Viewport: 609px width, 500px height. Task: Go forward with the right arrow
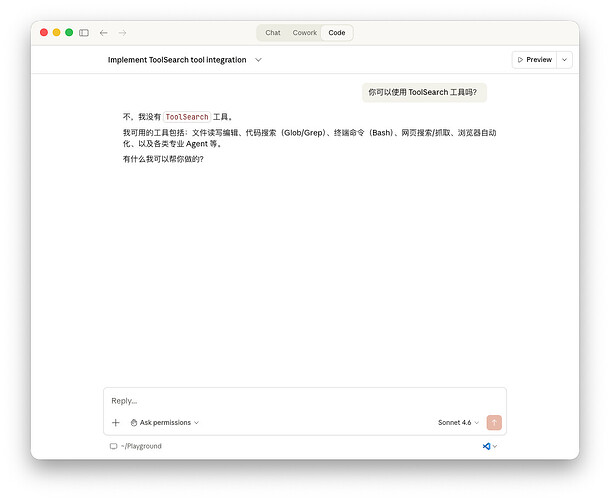point(122,33)
